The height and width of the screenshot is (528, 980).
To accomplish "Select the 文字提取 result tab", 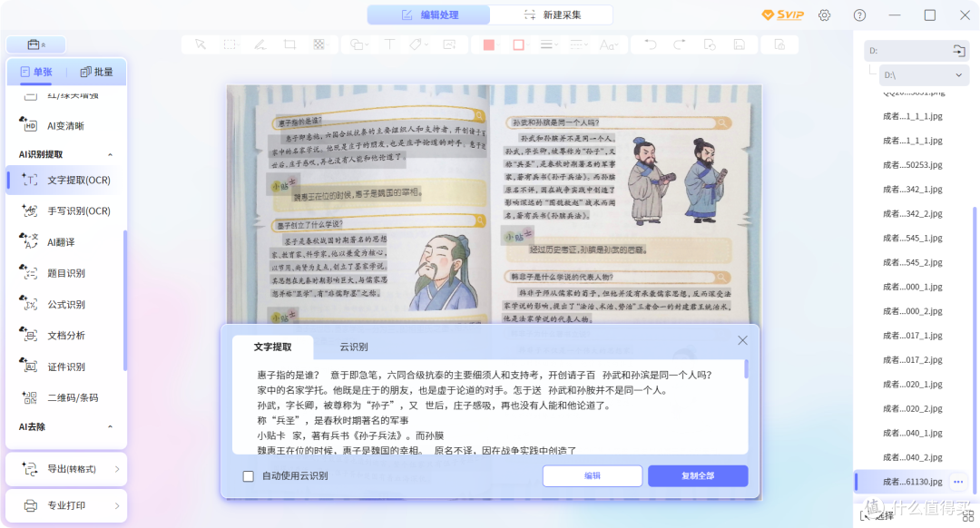I will click(x=272, y=347).
